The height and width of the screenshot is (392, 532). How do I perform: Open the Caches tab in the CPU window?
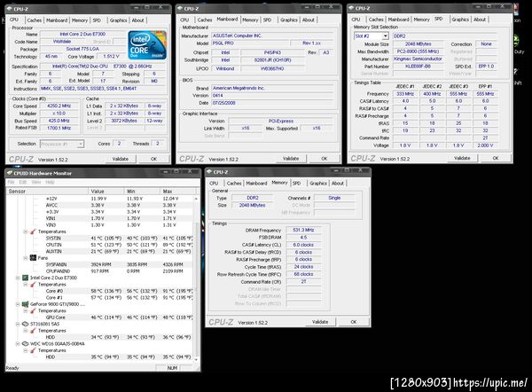[35, 20]
